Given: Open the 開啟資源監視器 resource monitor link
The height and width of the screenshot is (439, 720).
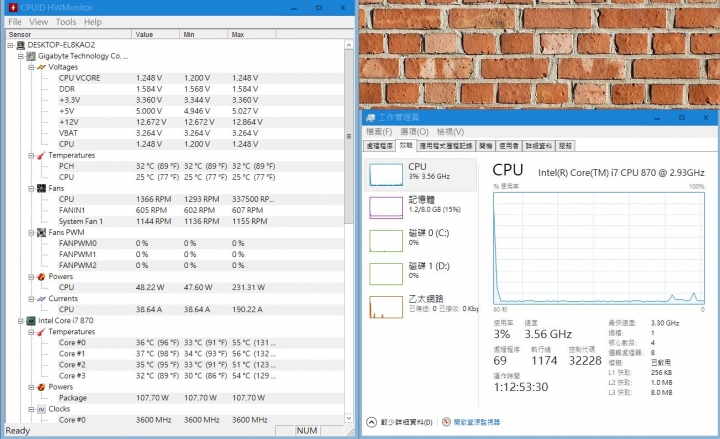Looking at the screenshot, I should pyautogui.click(x=477, y=422).
